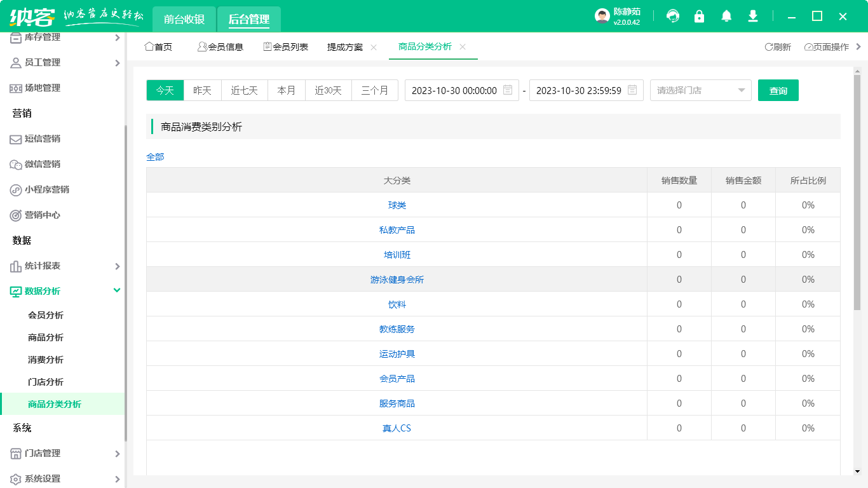
Task: Select the 近七天 date range option
Action: tap(244, 90)
